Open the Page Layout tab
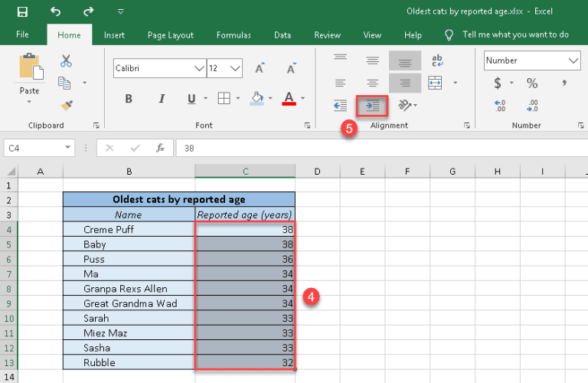Image resolution: width=588 pixels, height=383 pixels. pos(170,35)
